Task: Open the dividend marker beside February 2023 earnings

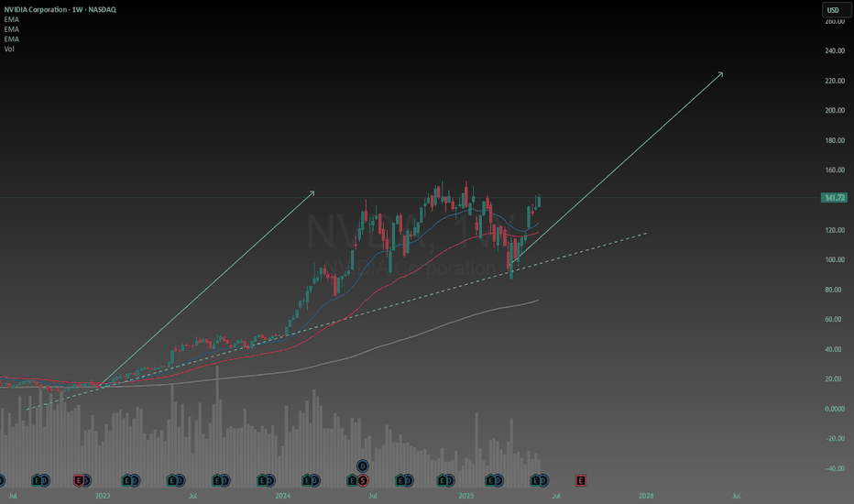Action: 135,480
